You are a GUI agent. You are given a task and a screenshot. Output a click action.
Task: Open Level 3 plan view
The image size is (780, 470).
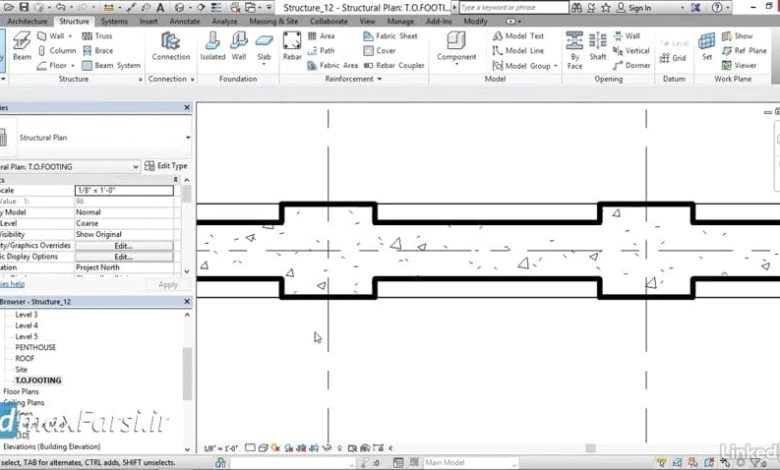pos(26,315)
